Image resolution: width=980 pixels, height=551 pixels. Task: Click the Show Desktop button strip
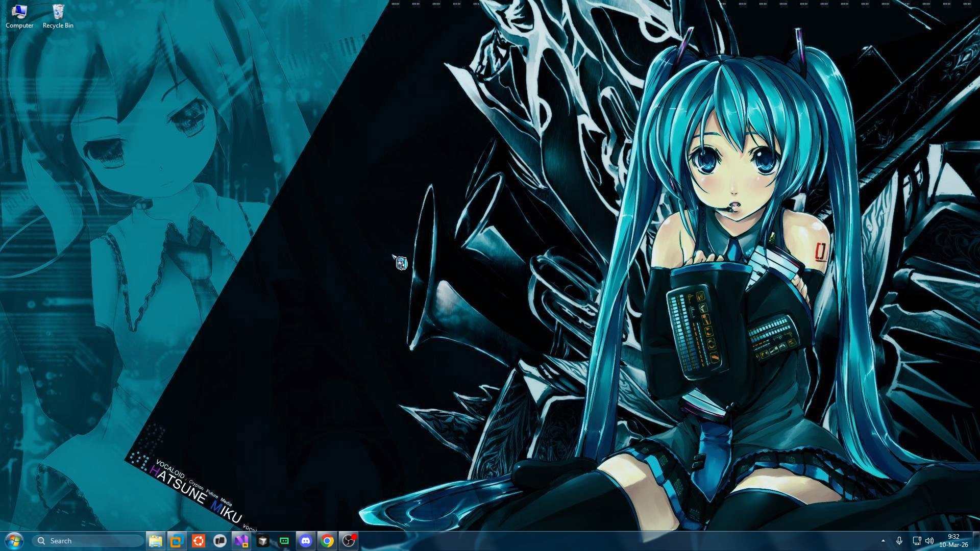(x=975, y=541)
